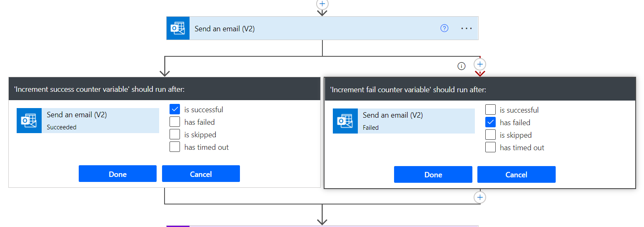Image resolution: width=644 pixels, height=227 pixels.
Task: Click the info icon near the fail branch
Action: [x=461, y=66]
